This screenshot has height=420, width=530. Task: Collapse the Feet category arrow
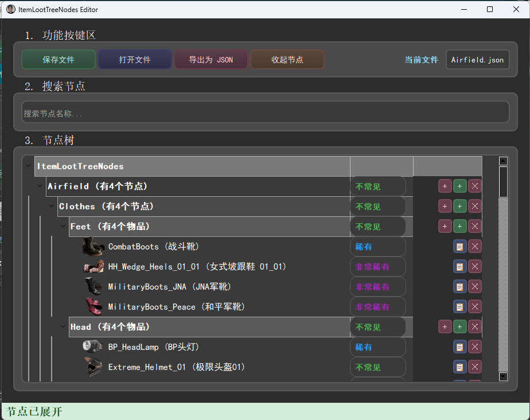(x=63, y=227)
